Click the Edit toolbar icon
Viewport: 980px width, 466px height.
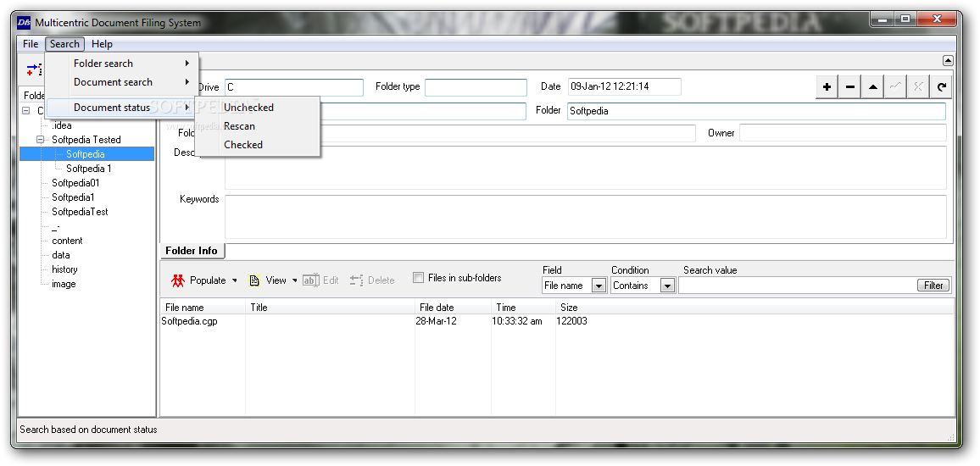(310, 280)
